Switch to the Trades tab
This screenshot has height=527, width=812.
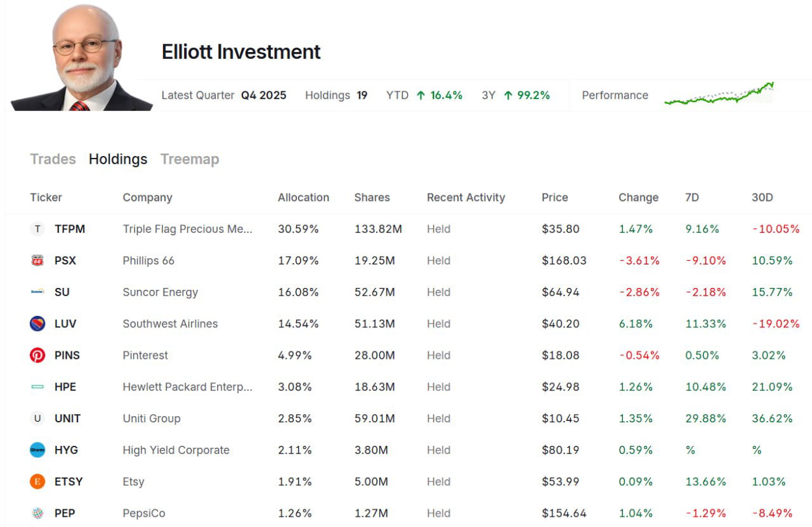53,159
